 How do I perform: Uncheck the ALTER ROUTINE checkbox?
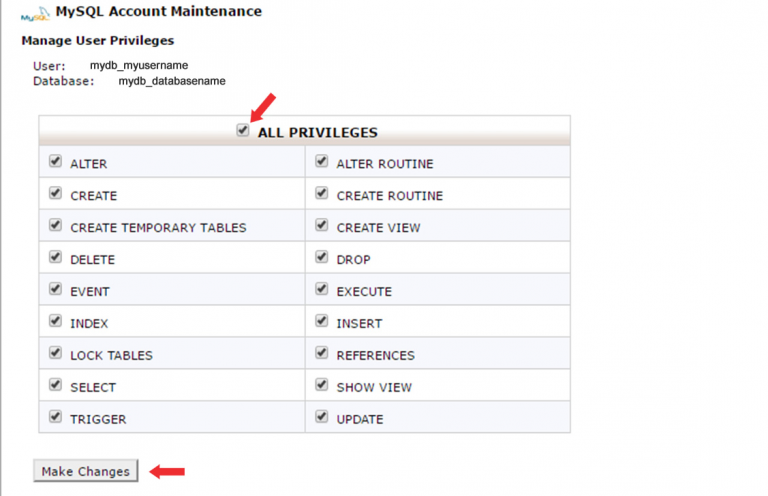pyautogui.click(x=321, y=162)
